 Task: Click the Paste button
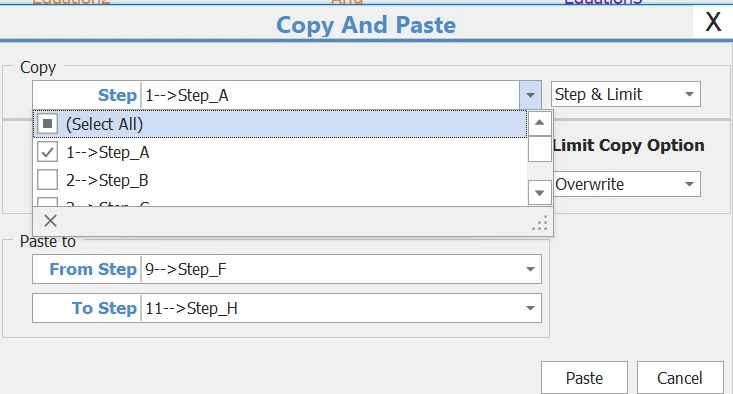[x=584, y=378]
